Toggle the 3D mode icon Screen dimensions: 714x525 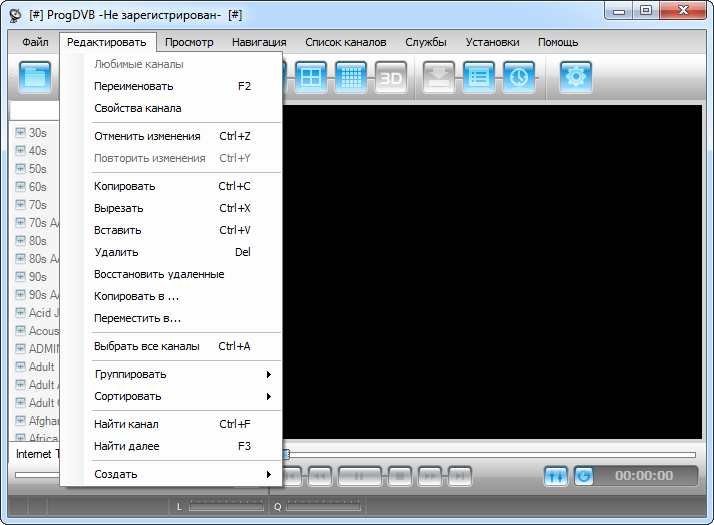[x=391, y=77]
